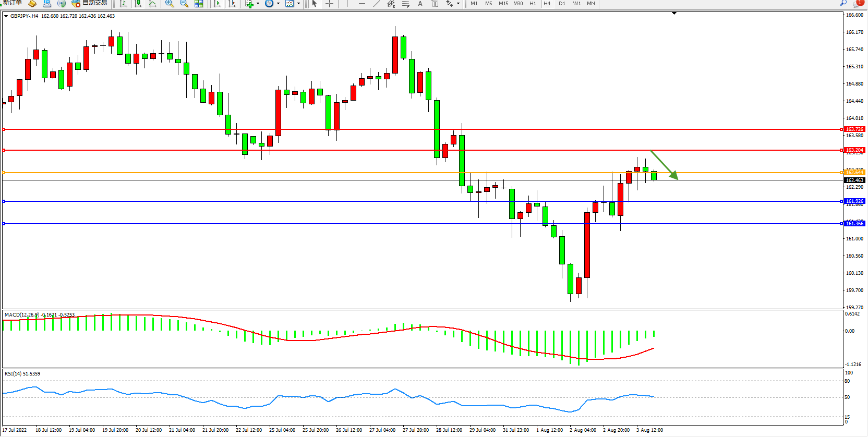Toggle chart auto-scroll icon

click(217, 4)
